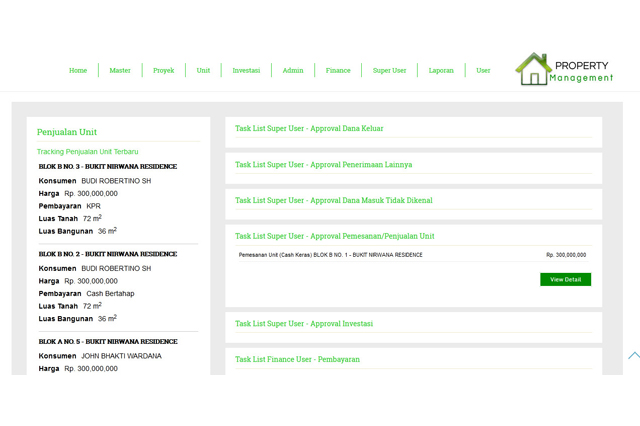
Task: Expand Finance User Pembayaran task list
Action: [297, 359]
